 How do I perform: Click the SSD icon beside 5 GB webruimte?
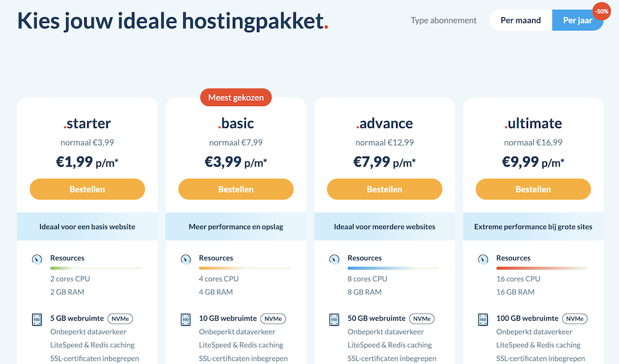coord(37,319)
